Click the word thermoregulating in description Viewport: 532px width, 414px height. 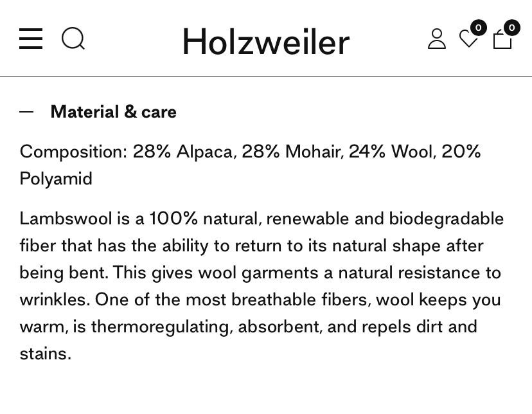[x=161, y=327]
